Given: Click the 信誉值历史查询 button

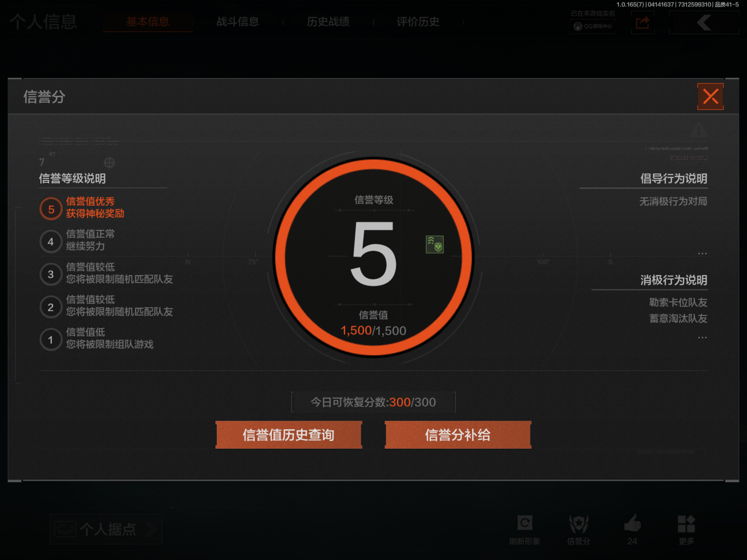Looking at the screenshot, I should 289,435.
